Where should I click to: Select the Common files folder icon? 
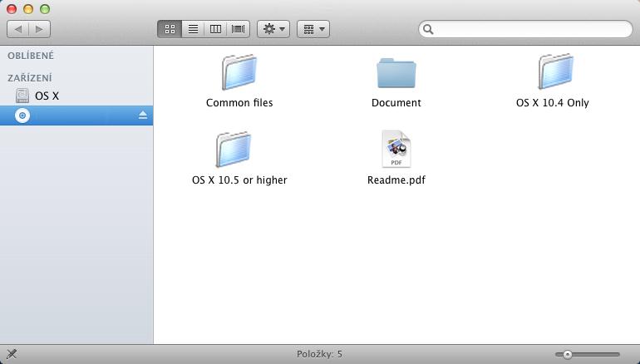click(x=239, y=72)
